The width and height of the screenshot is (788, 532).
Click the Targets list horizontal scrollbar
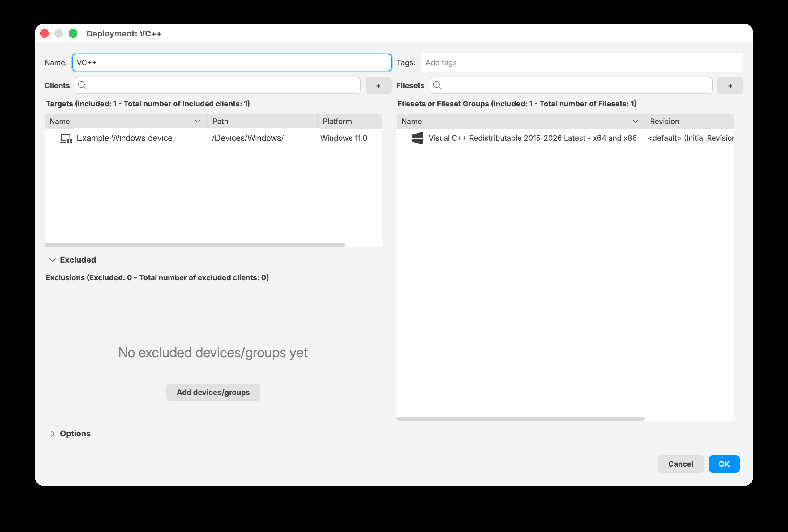click(x=195, y=245)
